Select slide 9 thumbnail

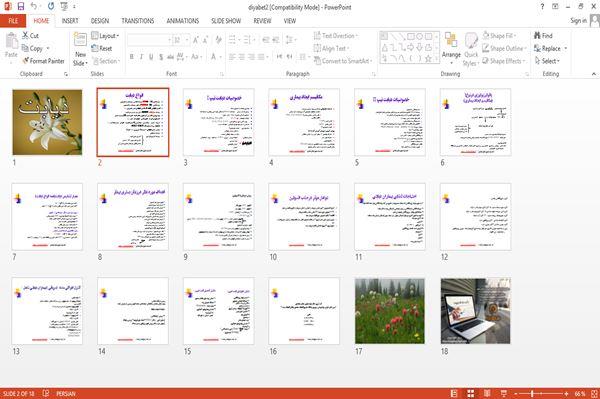pyautogui.click(x=218, y=217)
